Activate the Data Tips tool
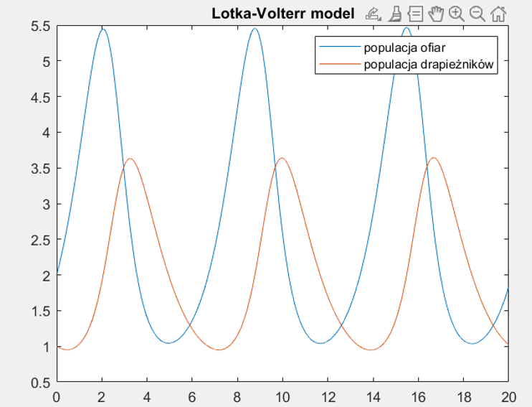The height and width of the screenshot is (407, 532). click(415, 13)
